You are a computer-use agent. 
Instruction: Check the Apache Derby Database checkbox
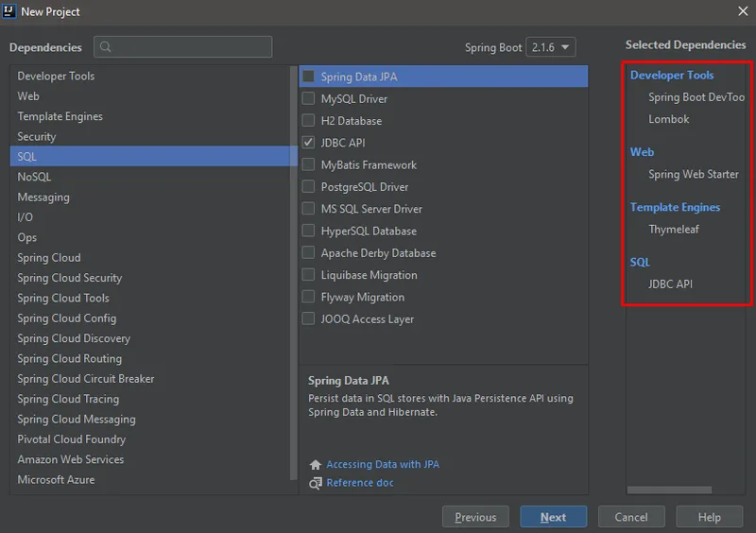point(308,252)
